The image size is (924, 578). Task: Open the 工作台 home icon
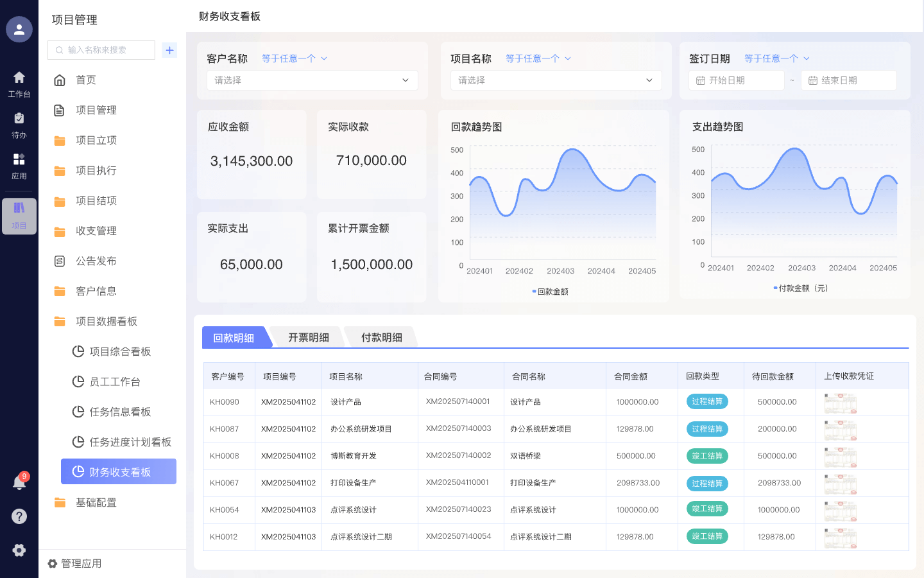coord(19,83)
